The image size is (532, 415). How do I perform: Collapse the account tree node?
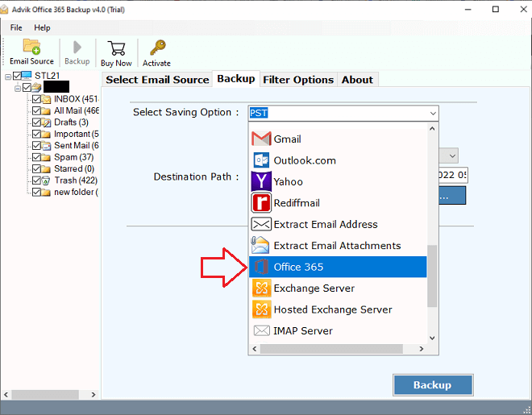coord(18,88)
